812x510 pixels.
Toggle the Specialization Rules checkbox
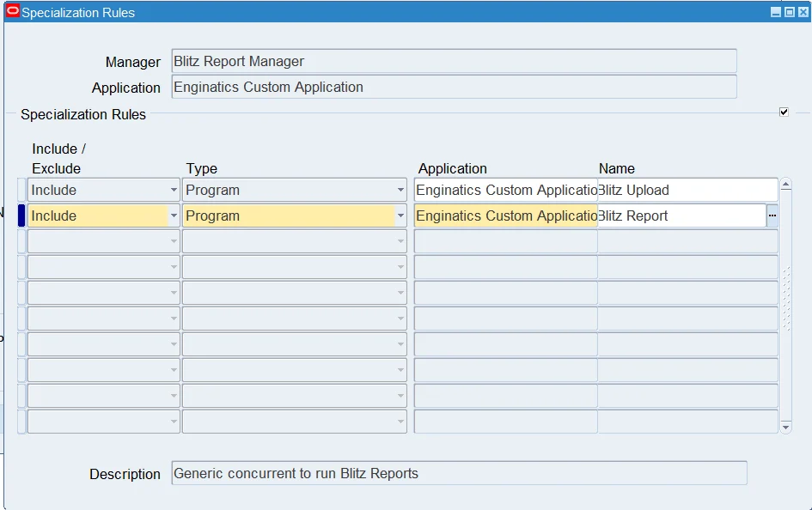(x=784, y=112)
